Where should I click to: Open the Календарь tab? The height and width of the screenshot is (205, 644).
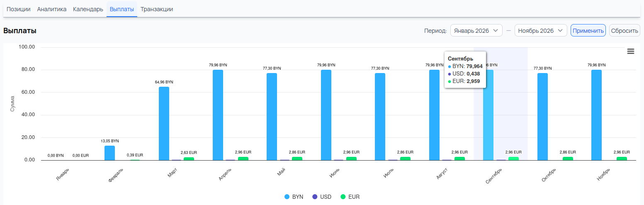88,9
